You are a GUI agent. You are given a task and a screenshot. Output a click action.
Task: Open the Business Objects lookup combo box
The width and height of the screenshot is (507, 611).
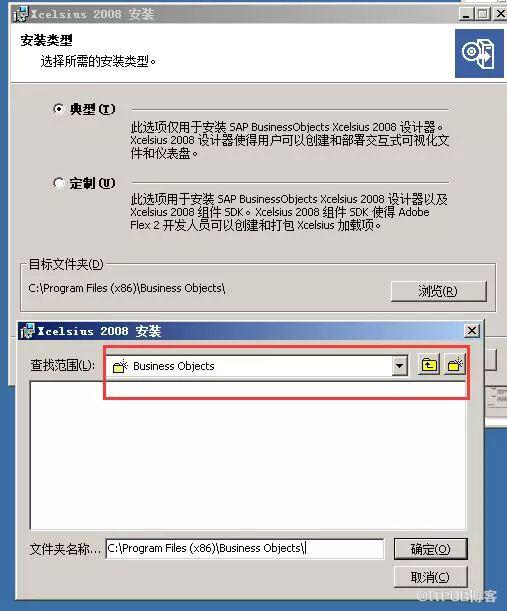pos(257,366)
